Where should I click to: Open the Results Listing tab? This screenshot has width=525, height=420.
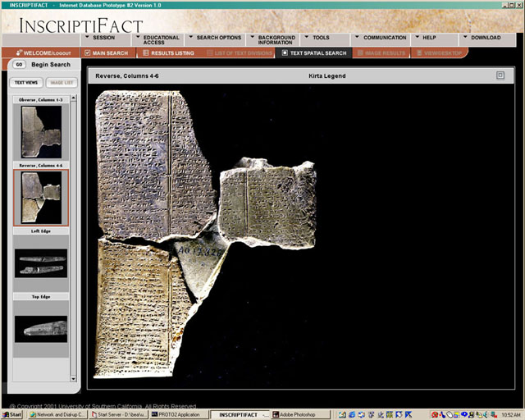point(169,53)
